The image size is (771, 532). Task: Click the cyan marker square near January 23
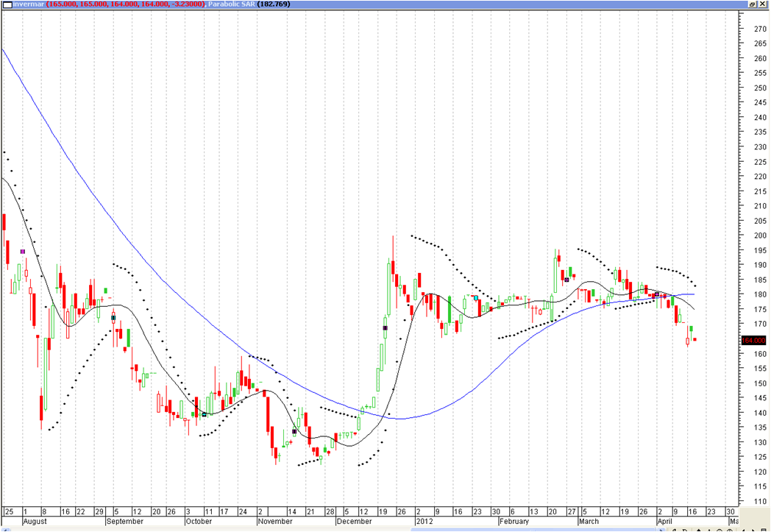476,298
